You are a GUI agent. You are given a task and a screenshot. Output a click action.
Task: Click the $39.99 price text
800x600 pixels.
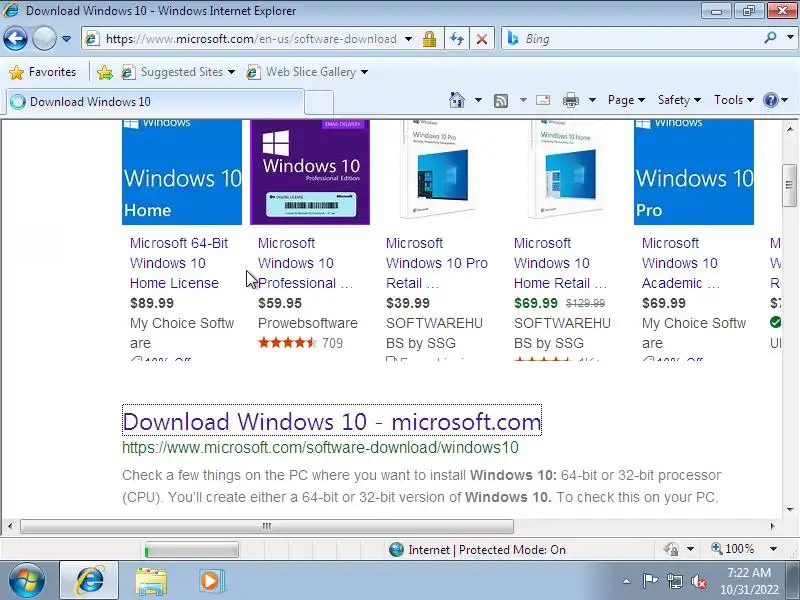[408, 303]
